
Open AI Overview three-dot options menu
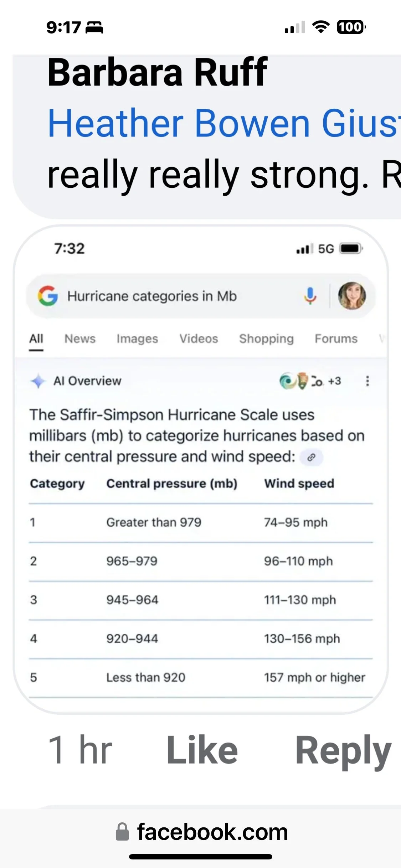click(x=367, y=381)
